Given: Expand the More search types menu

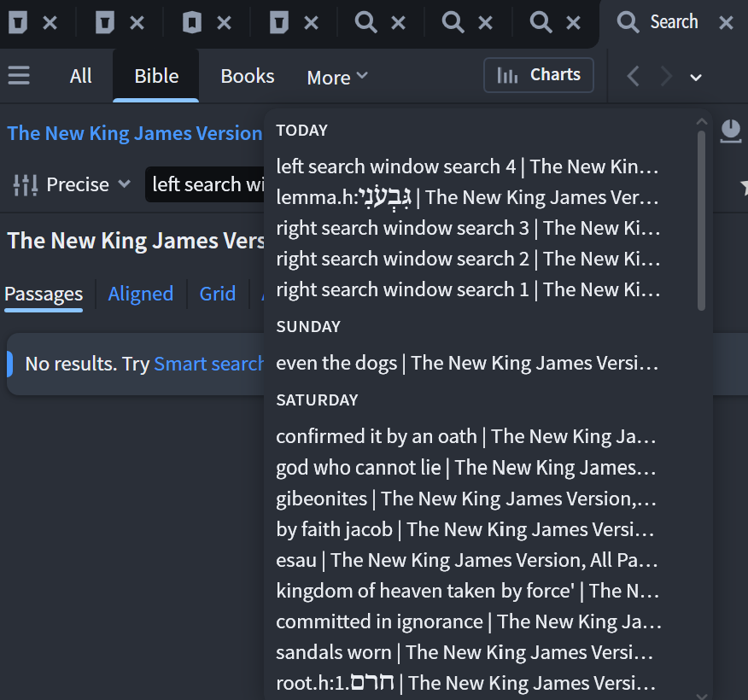Looking at the screenshot, I should (x=337, y=77).
